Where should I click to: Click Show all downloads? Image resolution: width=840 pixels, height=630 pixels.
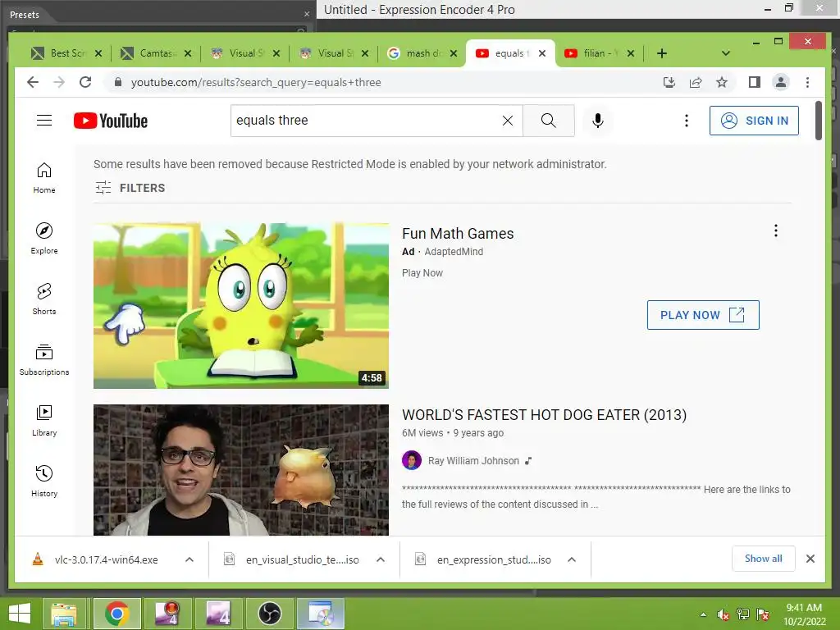pos(764,559)
